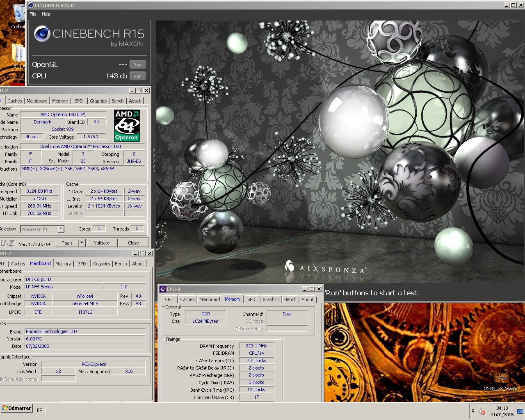Click the AMD 64 Opteron logo
Screen dimensions: 525x420
point(127,126)
